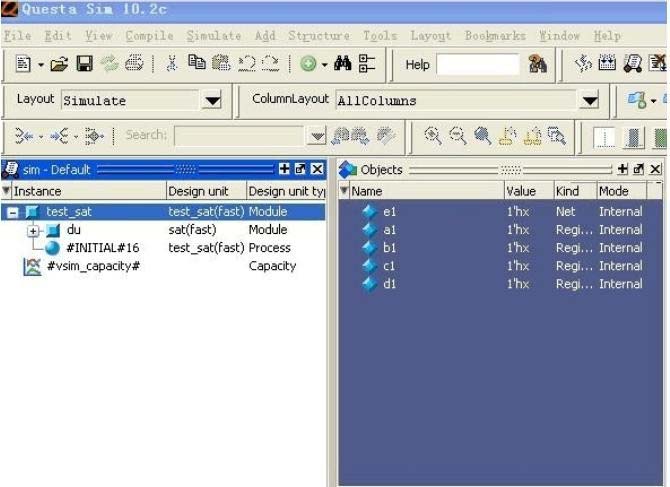Click the Paste toolbar icon
Image resolution: width=670 pixels, height=487 pixels.
point(221,64)
